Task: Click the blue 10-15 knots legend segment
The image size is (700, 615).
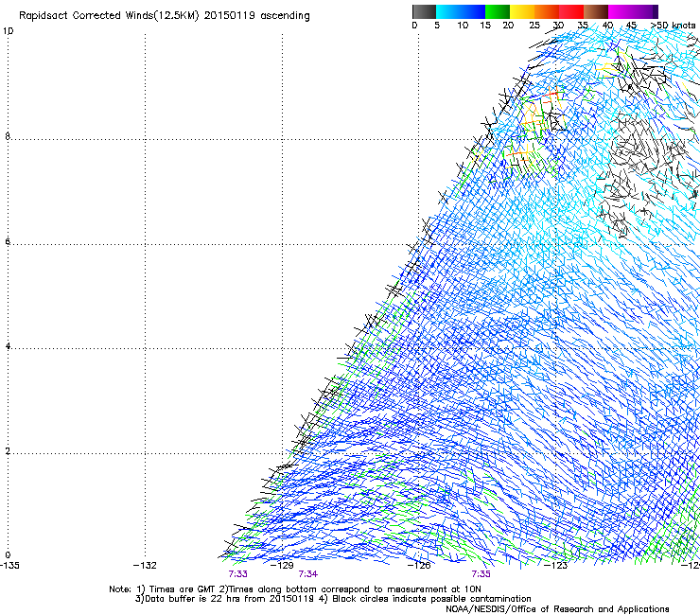Action: [473, 11]
